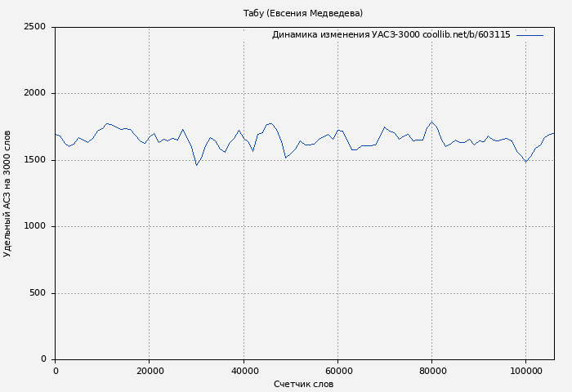
Task: Click the curve's dip near 100000 words
Action: click(x=525, y=162)
